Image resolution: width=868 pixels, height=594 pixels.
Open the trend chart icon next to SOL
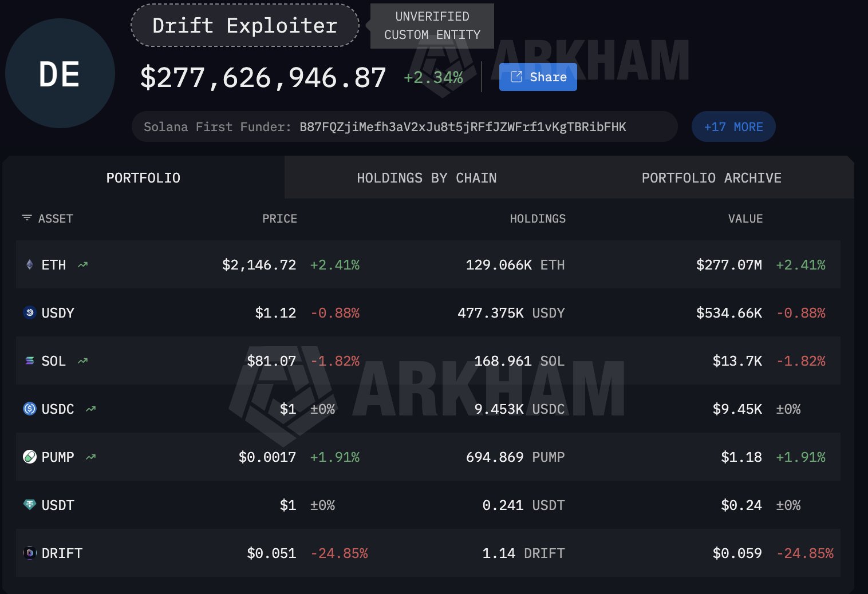pos(83,361)
